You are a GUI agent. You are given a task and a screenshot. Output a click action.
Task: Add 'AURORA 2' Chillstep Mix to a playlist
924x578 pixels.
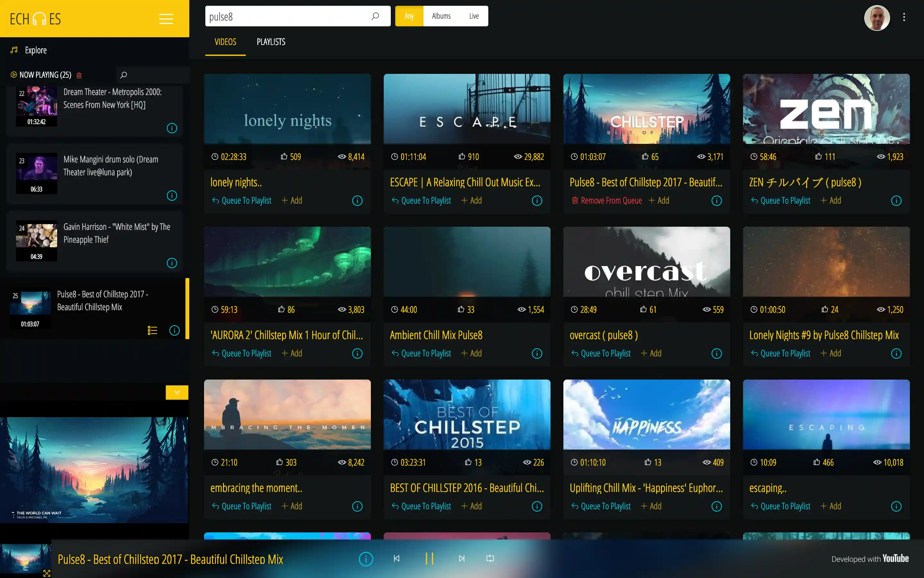pyautogui.click(x=292, y=354)
